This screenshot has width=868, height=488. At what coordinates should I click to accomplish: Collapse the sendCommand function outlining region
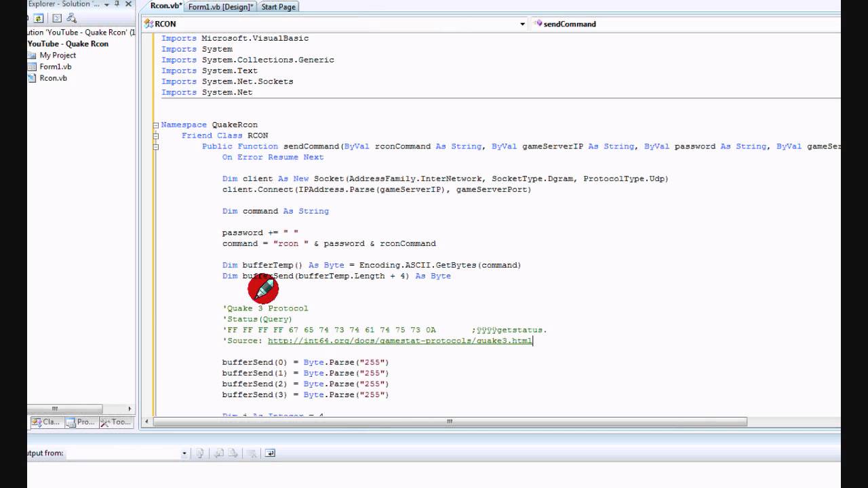pos(155,146)
